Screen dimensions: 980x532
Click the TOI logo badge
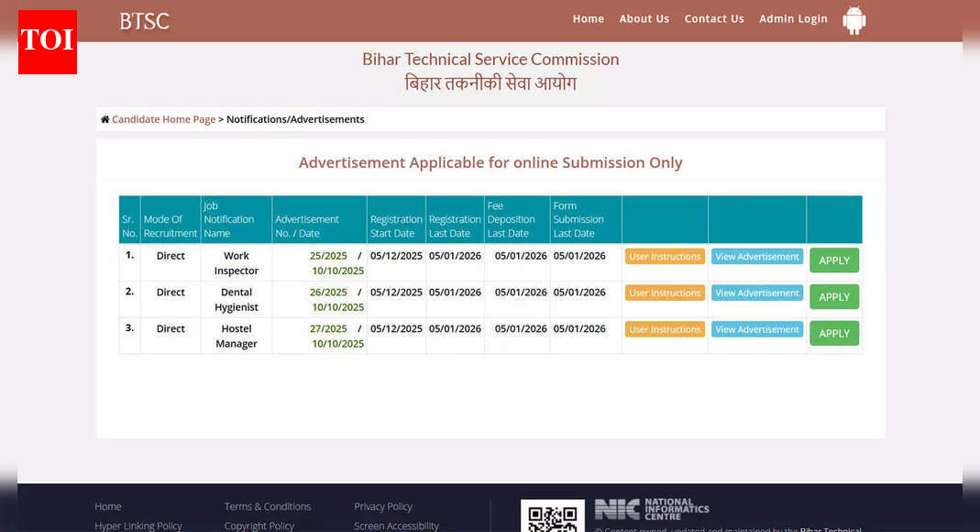tap(48, 42)
